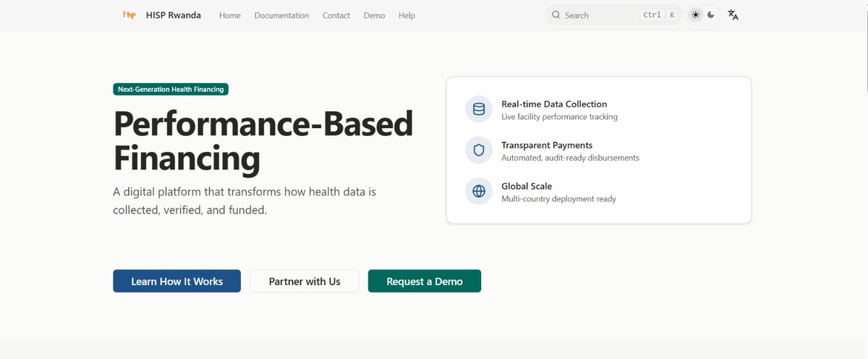
Task: Open the Demo nav item
Action: (374, 15)
